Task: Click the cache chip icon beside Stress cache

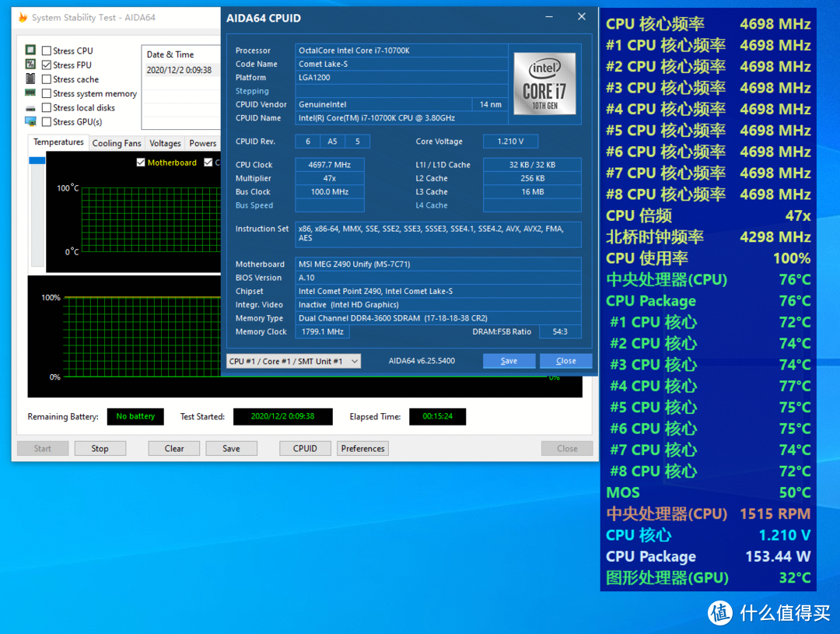Action: coord(30,79)
